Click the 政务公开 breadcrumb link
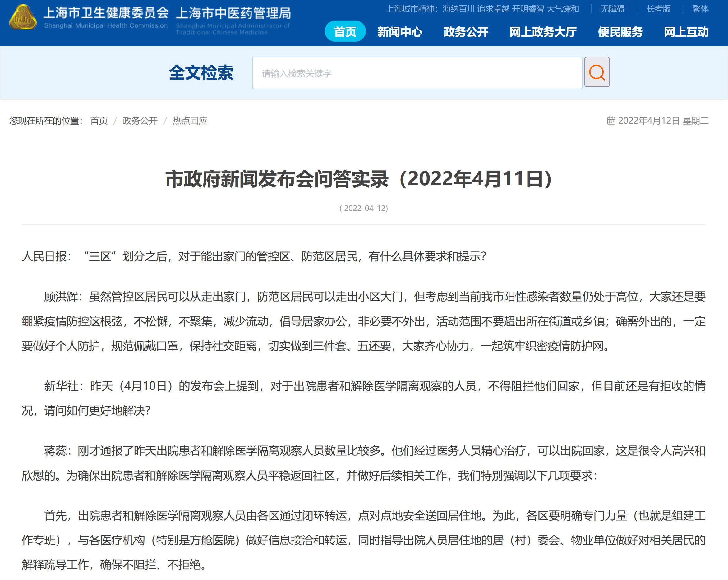This screenshot has width=728, height=580. (x=140, y=121)
